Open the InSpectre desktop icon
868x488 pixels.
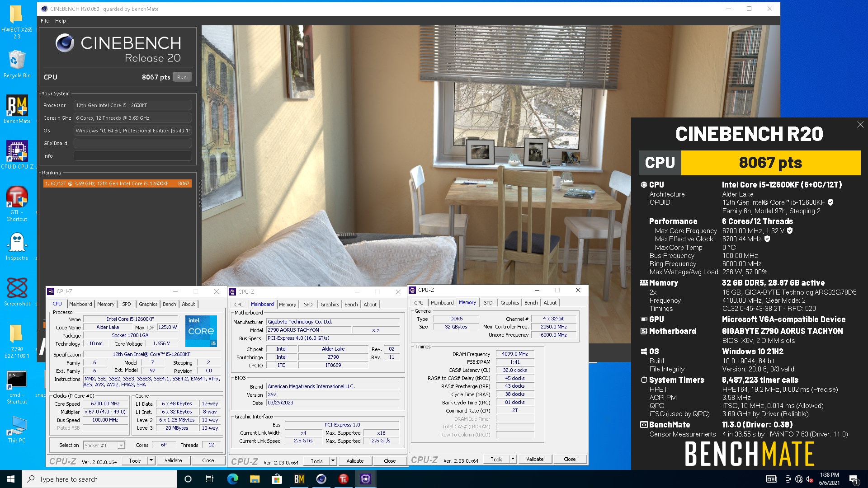17,247
